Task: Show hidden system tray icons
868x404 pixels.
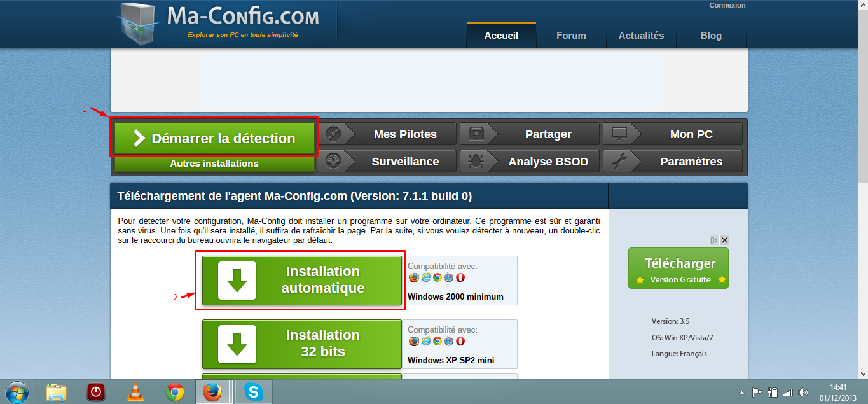Action: click(x=742, y=393)
